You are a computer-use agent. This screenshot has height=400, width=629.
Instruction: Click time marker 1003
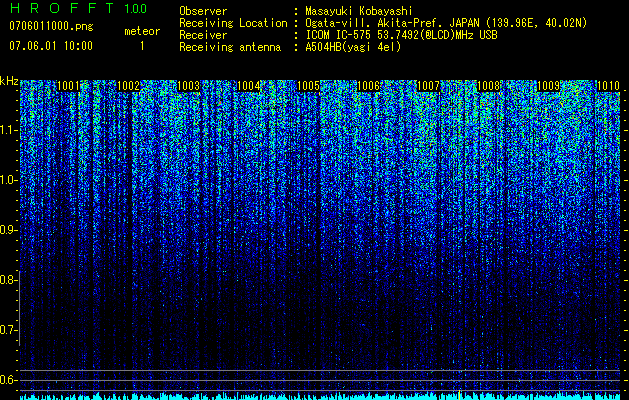189,86
